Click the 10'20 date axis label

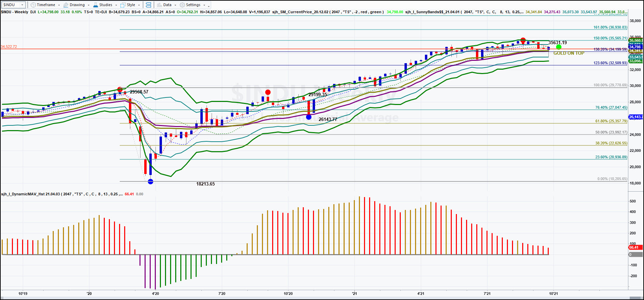(x=288, y=294)
